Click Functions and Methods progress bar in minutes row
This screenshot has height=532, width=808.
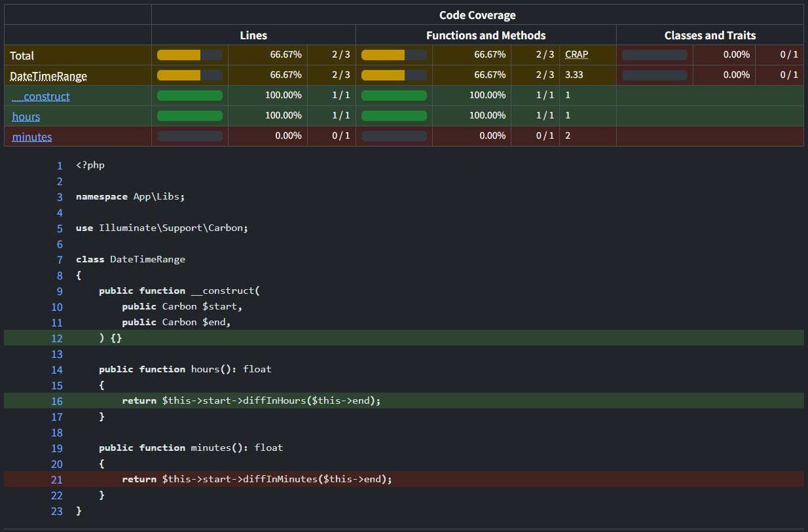click(394, 136)
